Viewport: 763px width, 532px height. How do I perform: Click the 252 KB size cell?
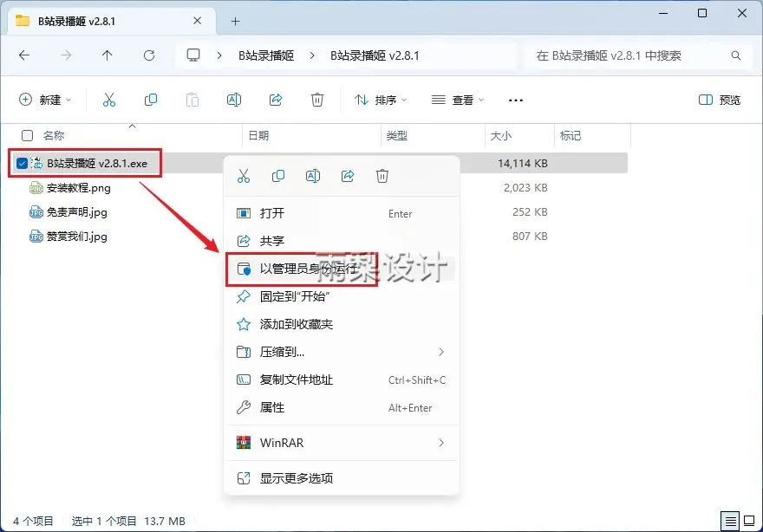click(x=530, y=212)
